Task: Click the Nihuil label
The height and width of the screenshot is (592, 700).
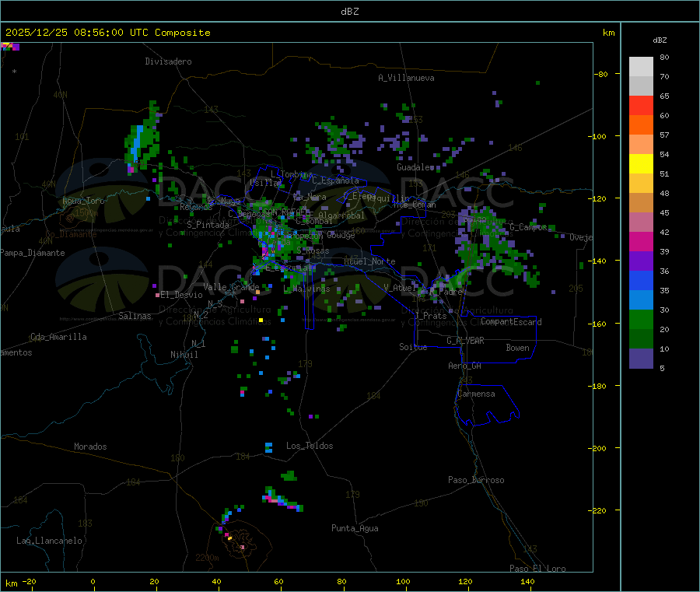Action: point(184,355)
